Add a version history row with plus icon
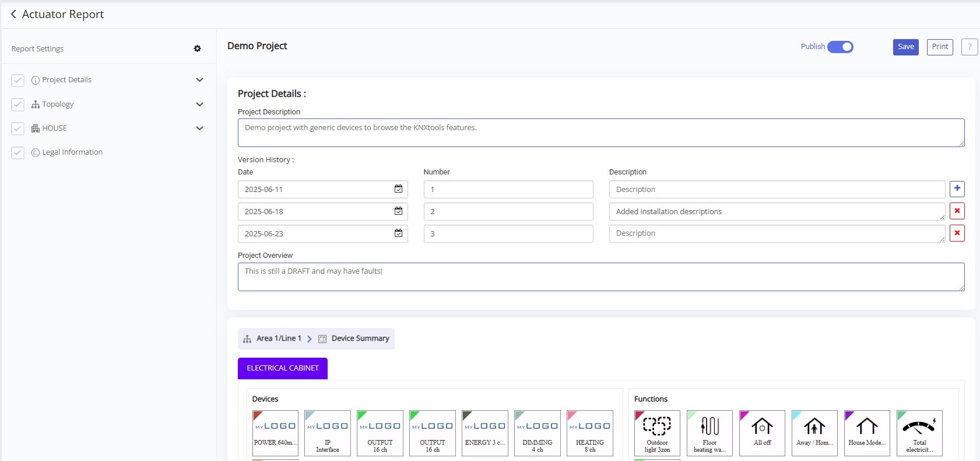 click(957, 188)
